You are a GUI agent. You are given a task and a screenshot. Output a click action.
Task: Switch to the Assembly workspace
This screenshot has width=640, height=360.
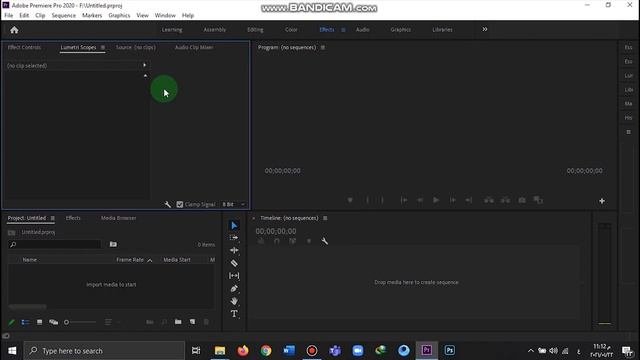click(215, 30)
